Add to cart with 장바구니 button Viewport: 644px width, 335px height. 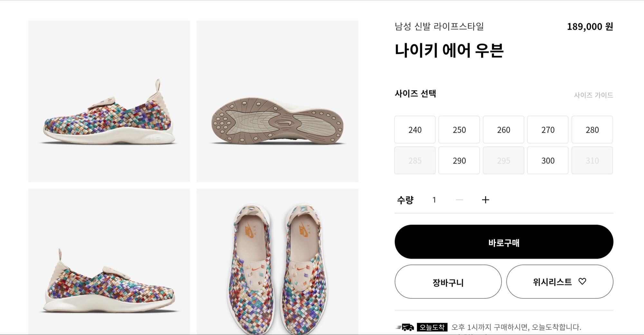click(x=448, y=282)
